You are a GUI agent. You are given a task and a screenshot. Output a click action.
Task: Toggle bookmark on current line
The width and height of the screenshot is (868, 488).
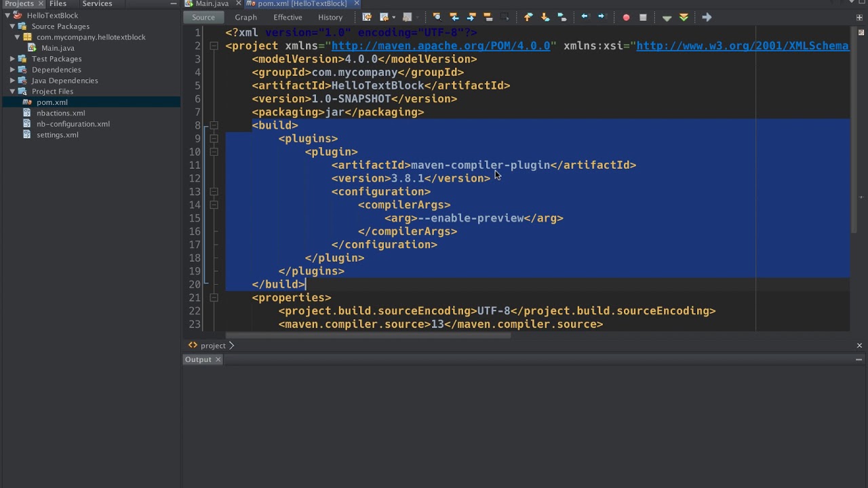561,17
